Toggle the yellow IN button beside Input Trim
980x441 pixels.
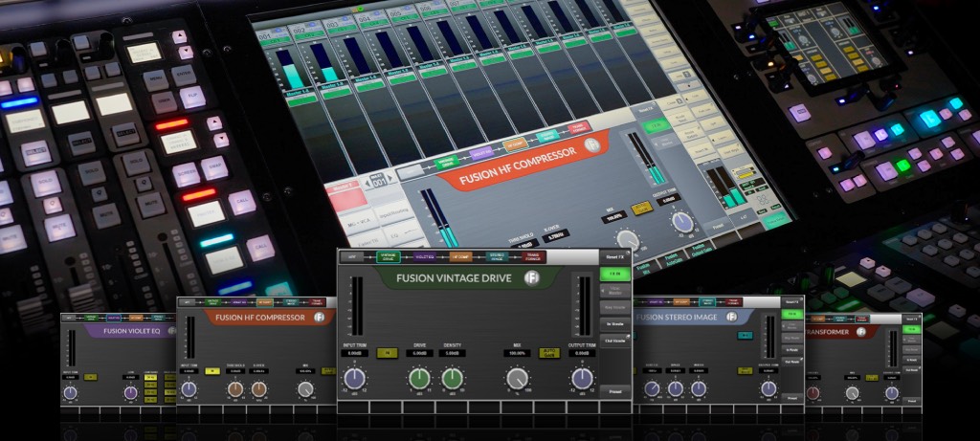tap(387, 353)
